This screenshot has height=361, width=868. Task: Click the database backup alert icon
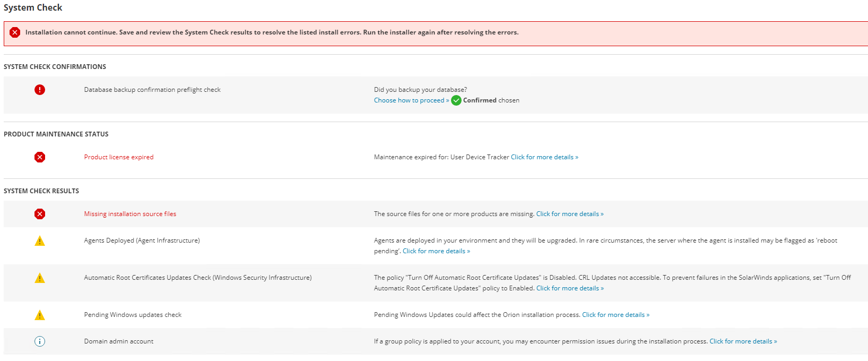(x=40, y=90)
